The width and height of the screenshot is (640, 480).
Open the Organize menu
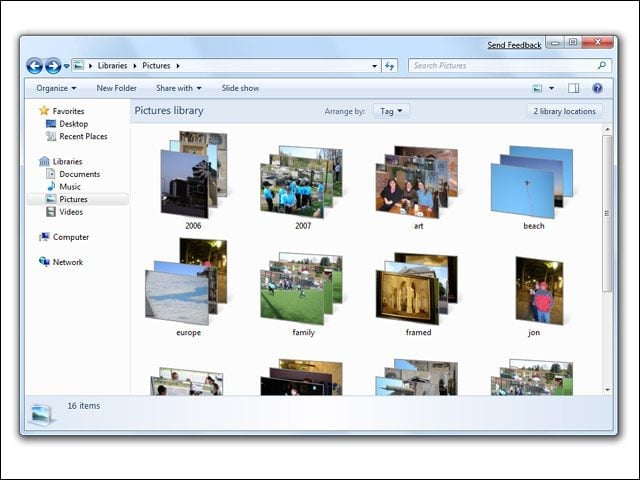point(56,88)
